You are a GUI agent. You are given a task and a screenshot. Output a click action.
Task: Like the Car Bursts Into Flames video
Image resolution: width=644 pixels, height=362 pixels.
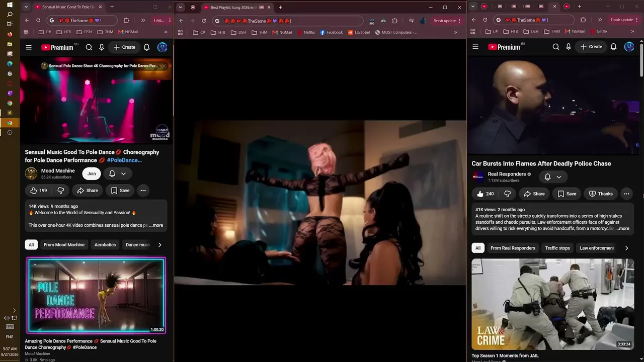486,194
